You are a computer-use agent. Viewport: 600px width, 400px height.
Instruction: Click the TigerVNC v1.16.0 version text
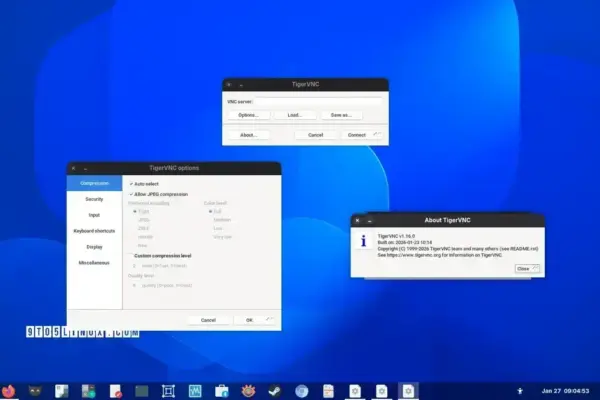396,236
